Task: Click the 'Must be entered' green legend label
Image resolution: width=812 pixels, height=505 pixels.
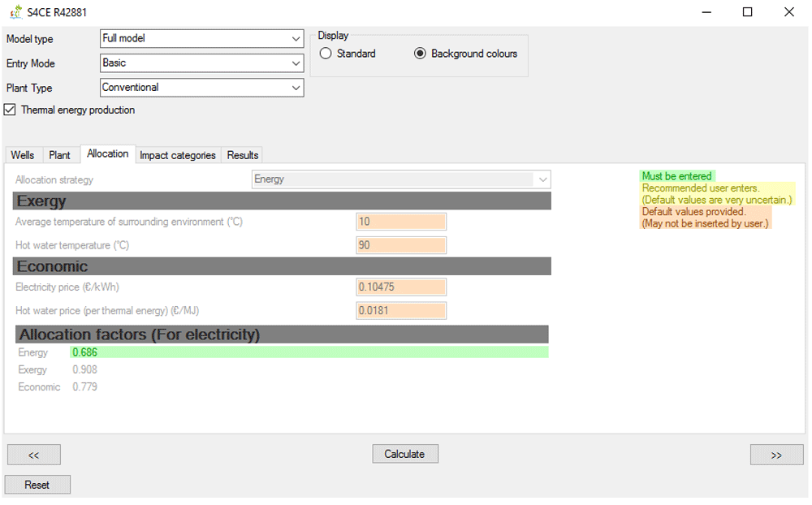Action: [x=677, y=176]
